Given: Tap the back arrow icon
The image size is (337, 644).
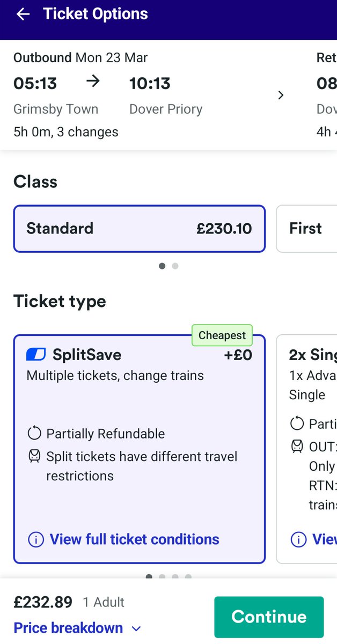Looking at the screenshot, I should (23, 14).
